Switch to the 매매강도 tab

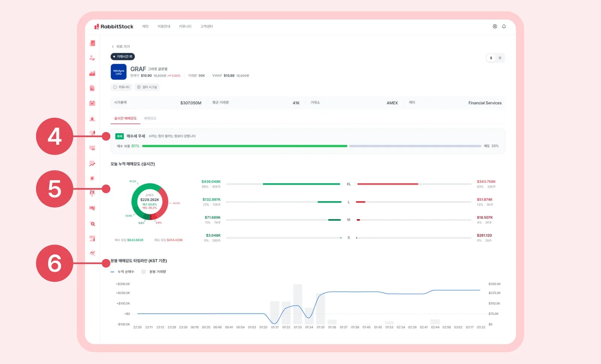click(x=150, y=118)
